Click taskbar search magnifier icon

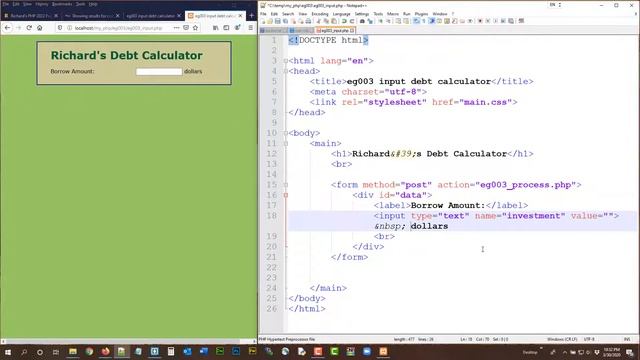point(24,352)
